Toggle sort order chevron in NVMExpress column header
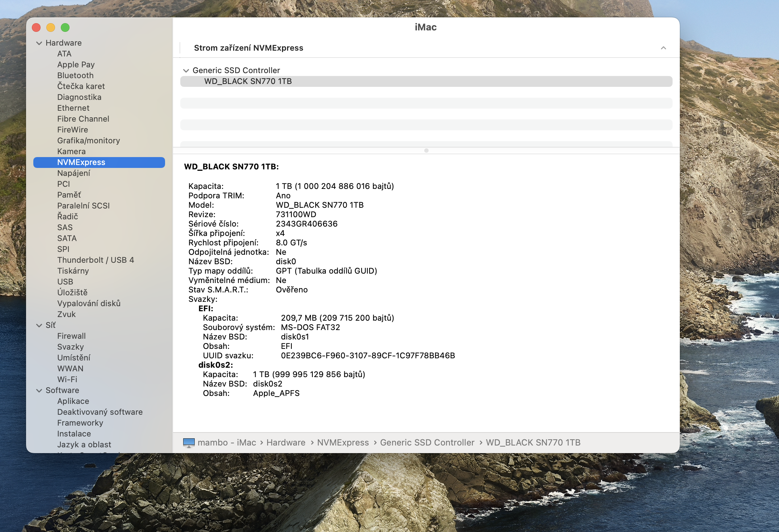Screen dimensions: 779x532 coord(663,48)
